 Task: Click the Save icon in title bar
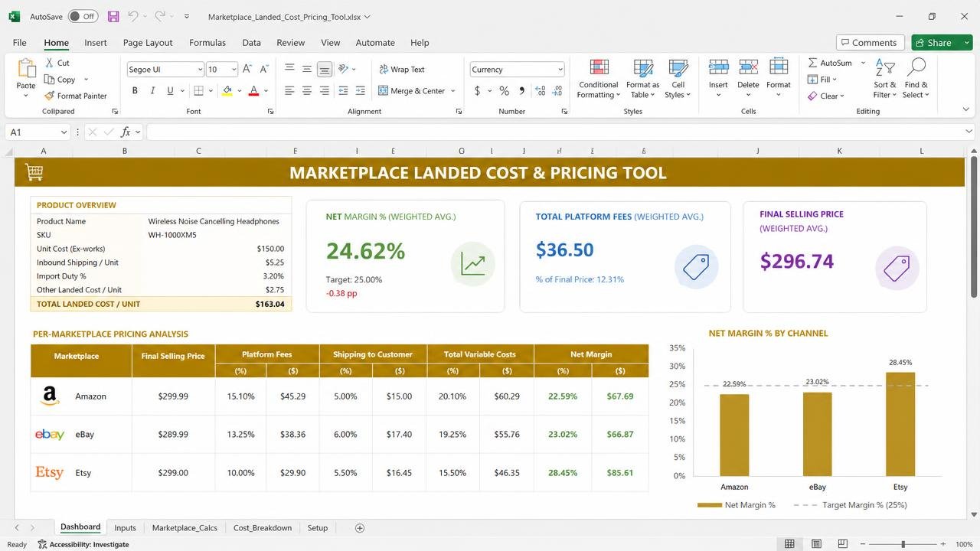pyautogui.click(x=113, y=16)
